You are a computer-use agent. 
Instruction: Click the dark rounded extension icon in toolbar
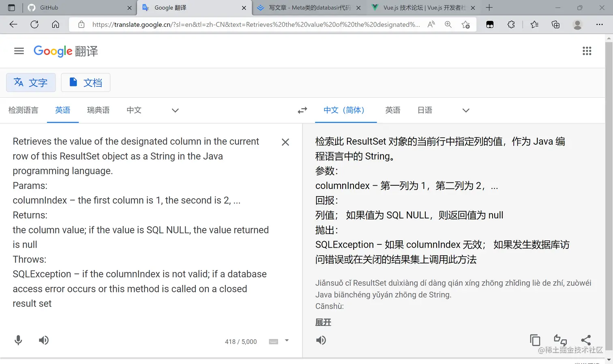pos(490,24)
